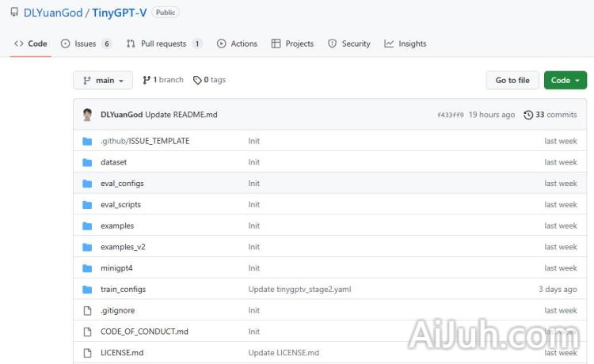Go to the Actions tab

coord(237,44)
